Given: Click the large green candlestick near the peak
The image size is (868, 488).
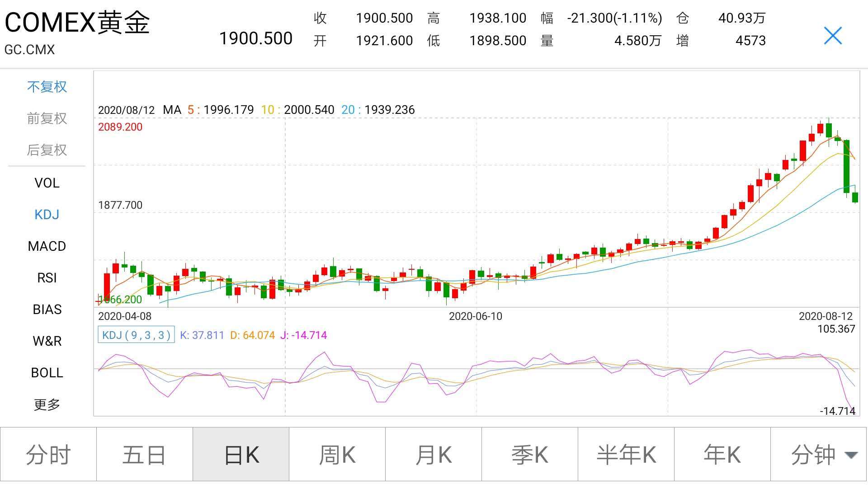Looking at the screenshot, I should click(846, 166).
